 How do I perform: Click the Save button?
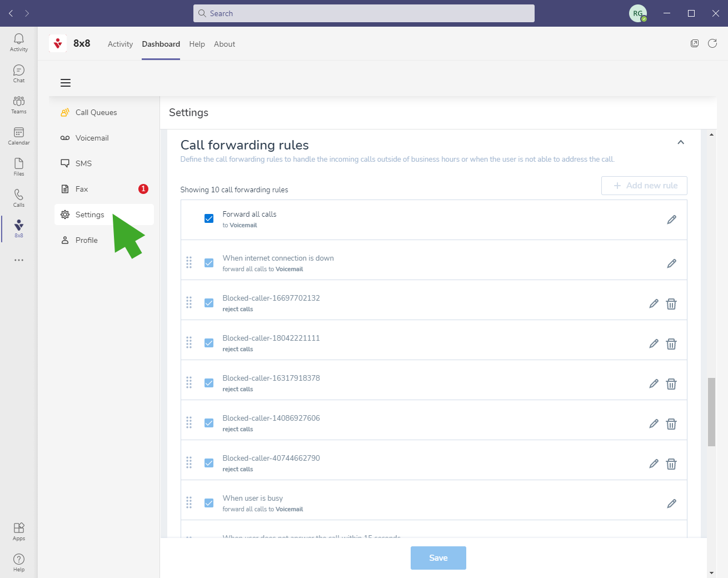click(x=438, y=558)
